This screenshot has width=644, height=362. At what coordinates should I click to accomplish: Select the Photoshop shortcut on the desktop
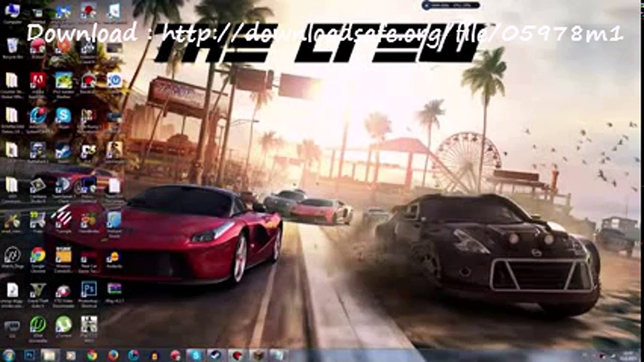(x=89, y=293)
